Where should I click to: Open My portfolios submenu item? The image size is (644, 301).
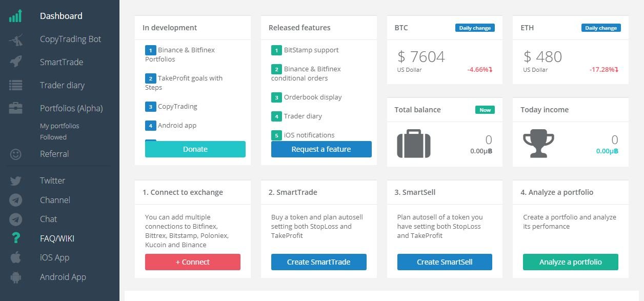click(x=59, y=126)
